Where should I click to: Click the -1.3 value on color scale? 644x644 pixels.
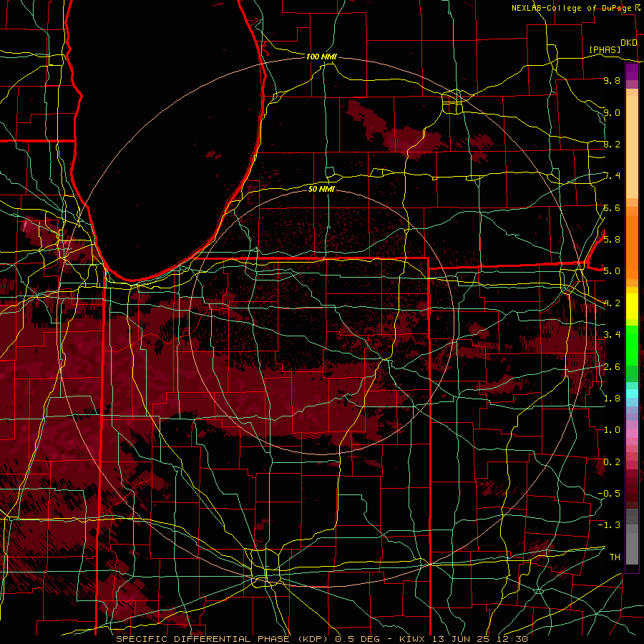pyautogui.click(x=609, y=525)
